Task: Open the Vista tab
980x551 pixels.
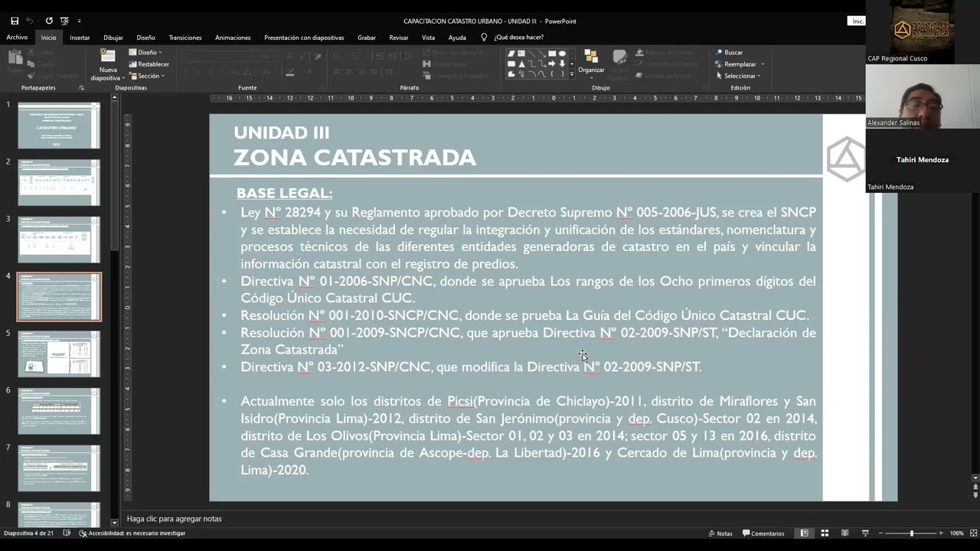Action: coord(428,37)
